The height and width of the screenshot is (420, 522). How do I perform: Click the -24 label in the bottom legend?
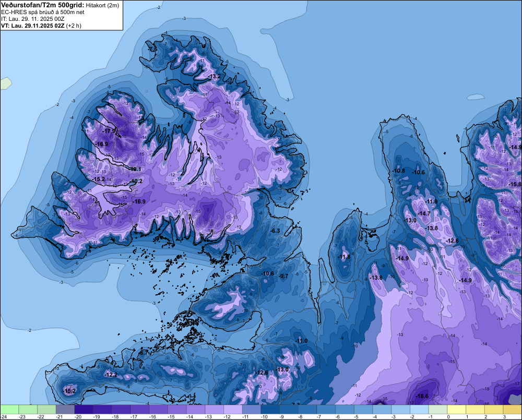click(x=3, y=417)
